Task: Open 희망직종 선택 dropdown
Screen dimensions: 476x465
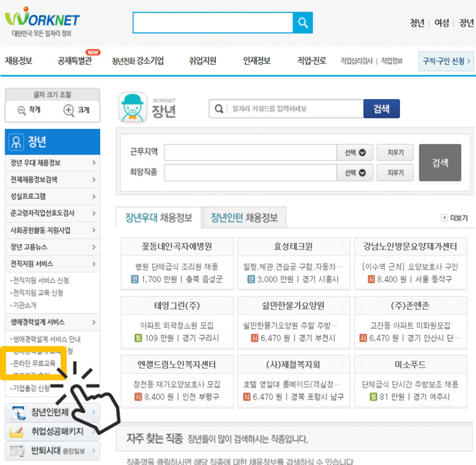Action: coord(355,173)
